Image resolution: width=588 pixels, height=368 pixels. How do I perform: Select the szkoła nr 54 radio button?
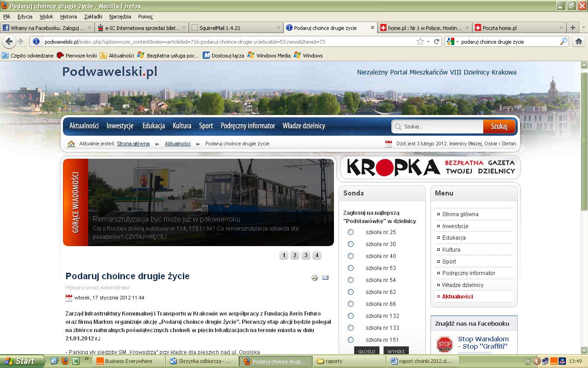coord(351,280)
